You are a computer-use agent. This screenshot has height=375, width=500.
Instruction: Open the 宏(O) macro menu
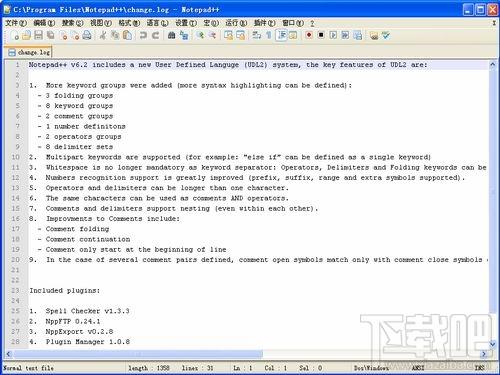click(211, 23)
